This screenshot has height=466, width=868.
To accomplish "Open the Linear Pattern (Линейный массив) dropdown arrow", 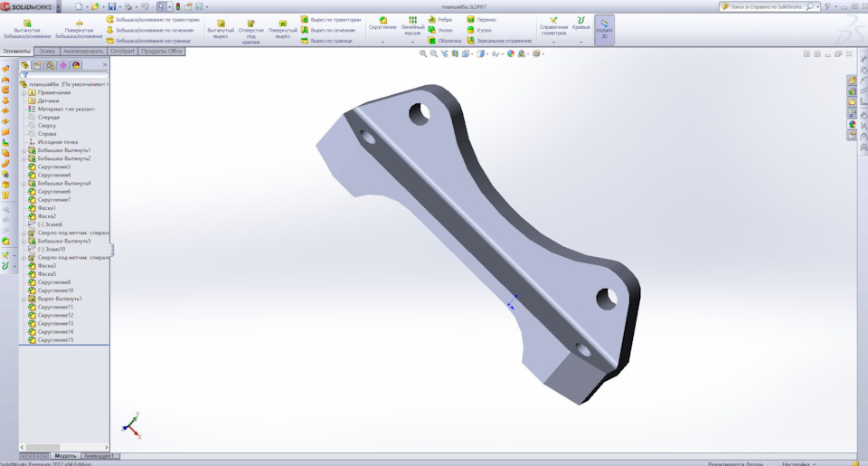I will pyautogui.click(x=412, y=43).
